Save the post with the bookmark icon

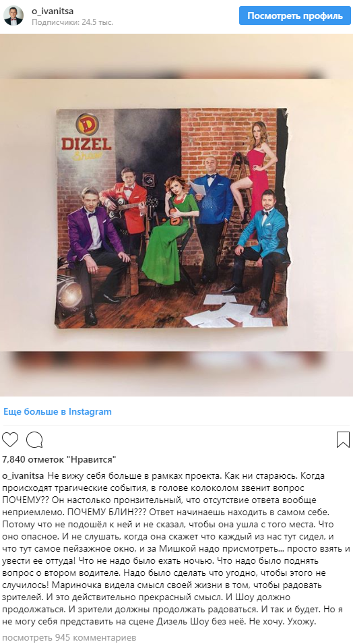(343, 440)
